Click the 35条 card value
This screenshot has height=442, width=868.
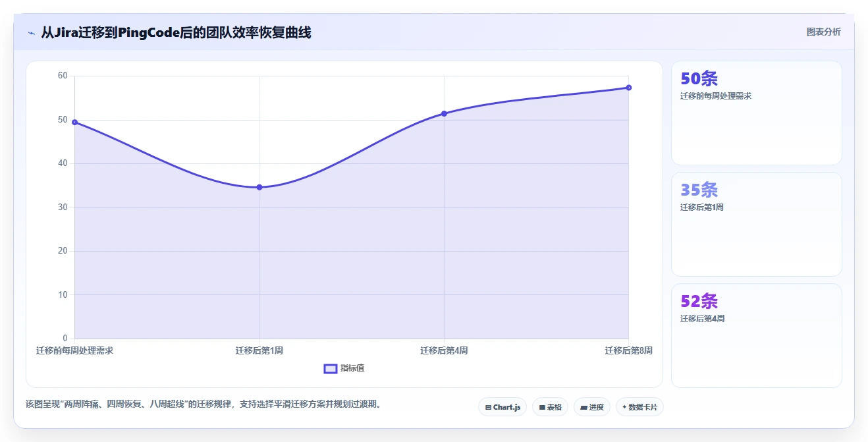[x=699, y=190]
